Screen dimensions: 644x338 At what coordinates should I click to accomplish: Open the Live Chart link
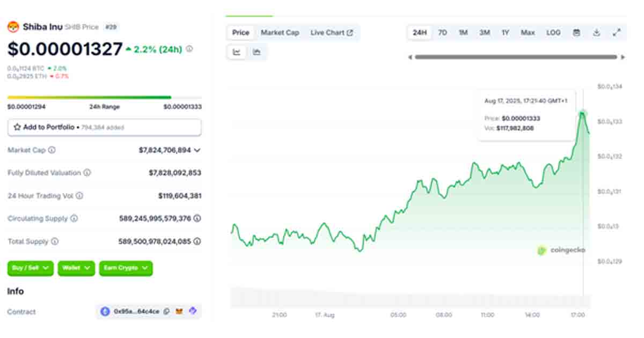point(331,33)
